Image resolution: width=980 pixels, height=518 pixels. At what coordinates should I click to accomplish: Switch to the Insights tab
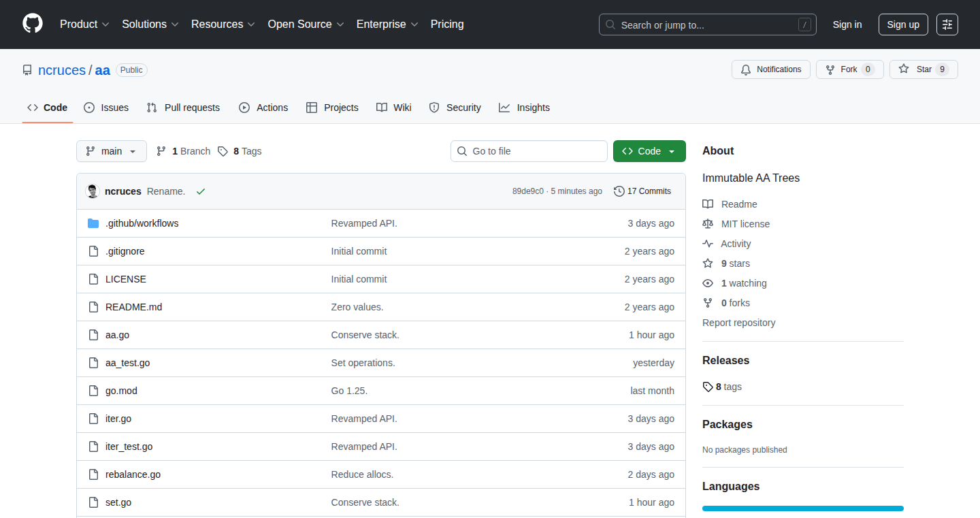[x=524, y=108]
